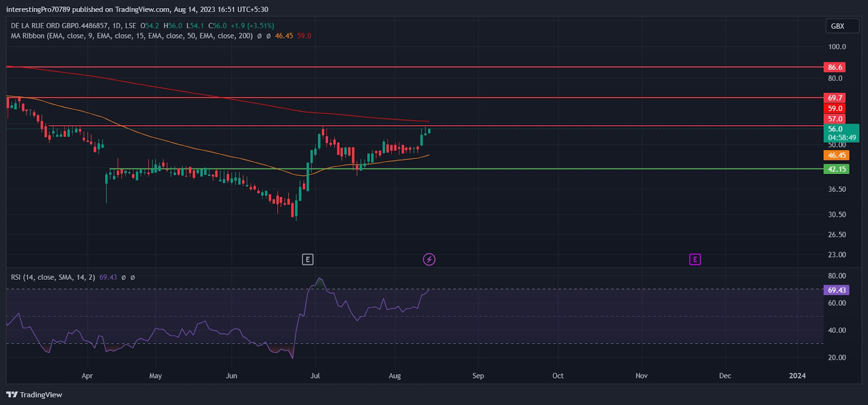868x405 pixels.
Task: Click the purple upcoming earnings E marker
Action: pyautogui.click(x=695, y=260)
